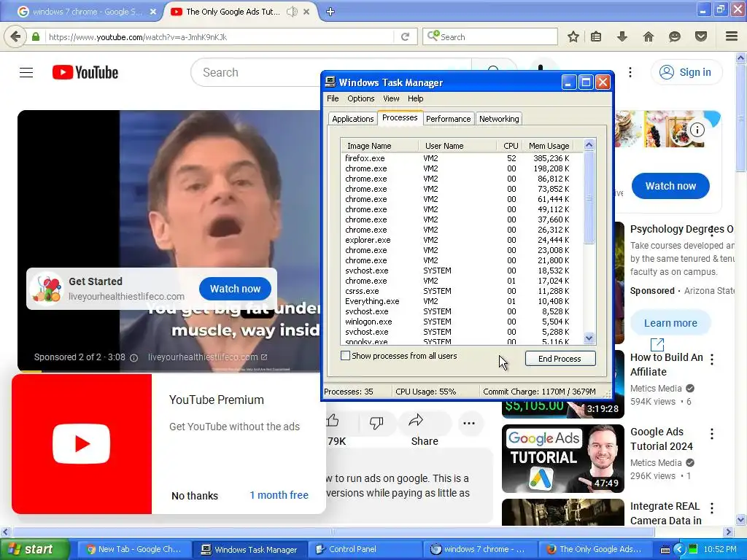Click End Process button
The image size is (747, 560).
point(560,359)
